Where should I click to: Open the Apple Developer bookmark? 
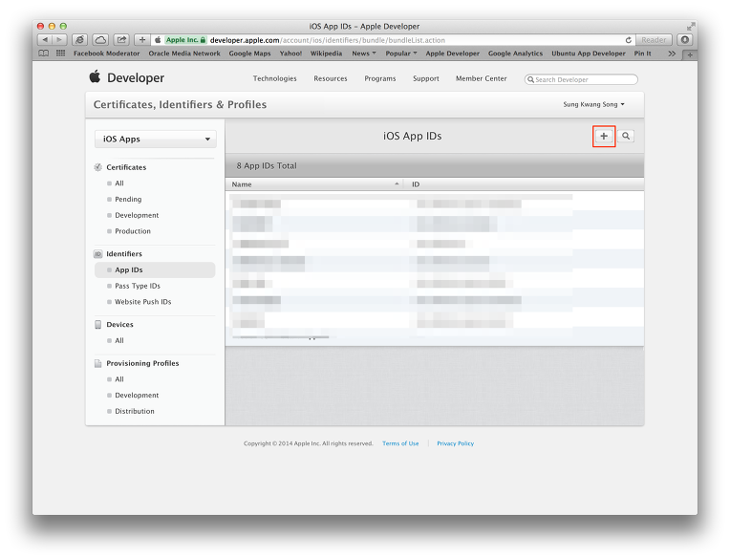coord(453,54)
